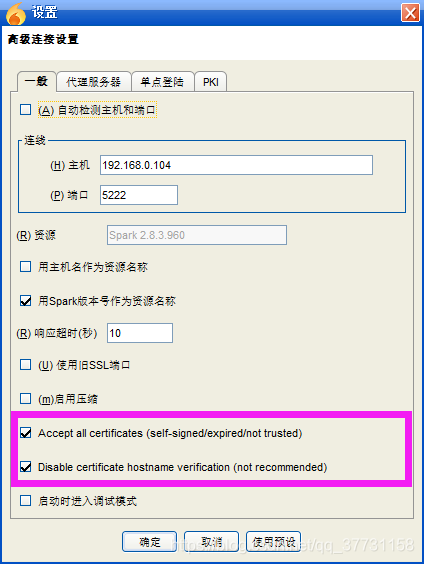Toggle Accept all certificates checkbox
This screenshot has height=564, width=424.
pyautogui.click(x=26, y=433)
